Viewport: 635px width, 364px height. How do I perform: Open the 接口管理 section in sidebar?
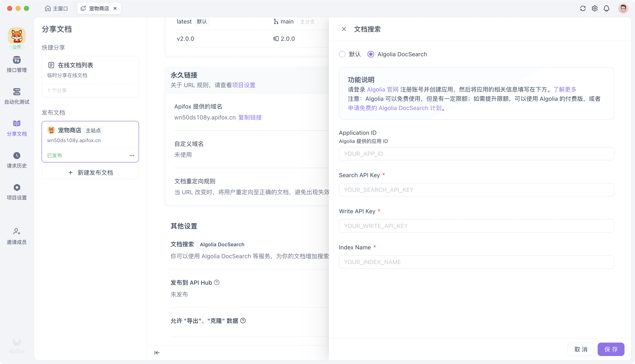click(x=17, y=64)
